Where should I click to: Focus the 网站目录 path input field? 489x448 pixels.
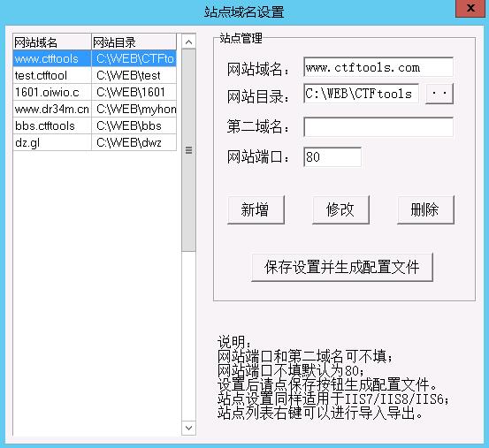tap(361, 94)
